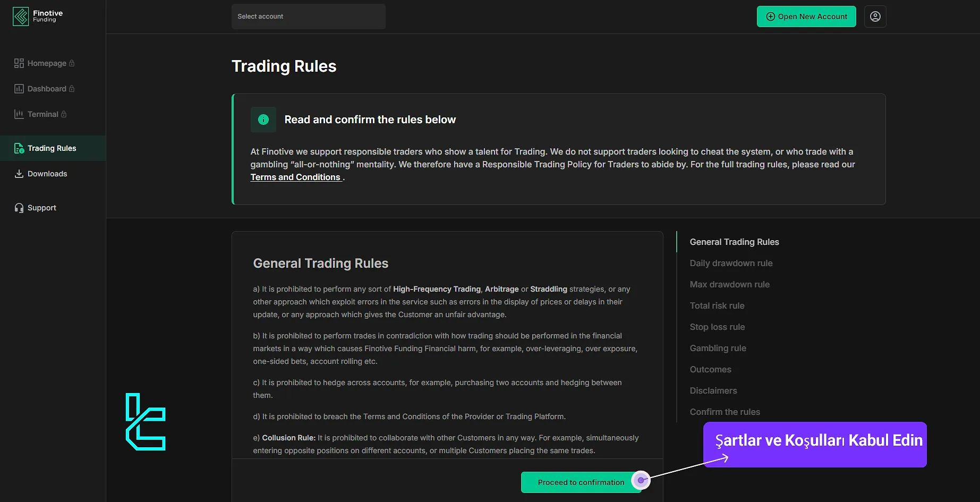Click the Terminal sidebar icon
The height and width of the screenshot is (502, 980).
(19, 114)
